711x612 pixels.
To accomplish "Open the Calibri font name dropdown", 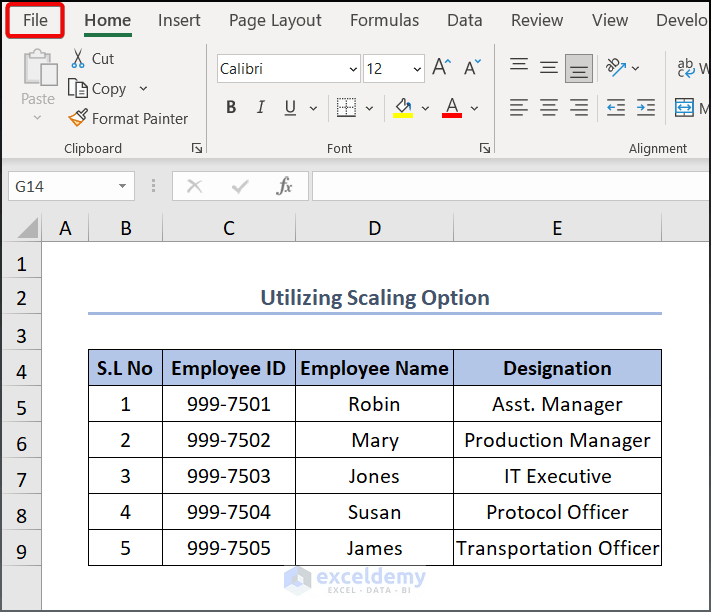I will [x=353, y=69].
